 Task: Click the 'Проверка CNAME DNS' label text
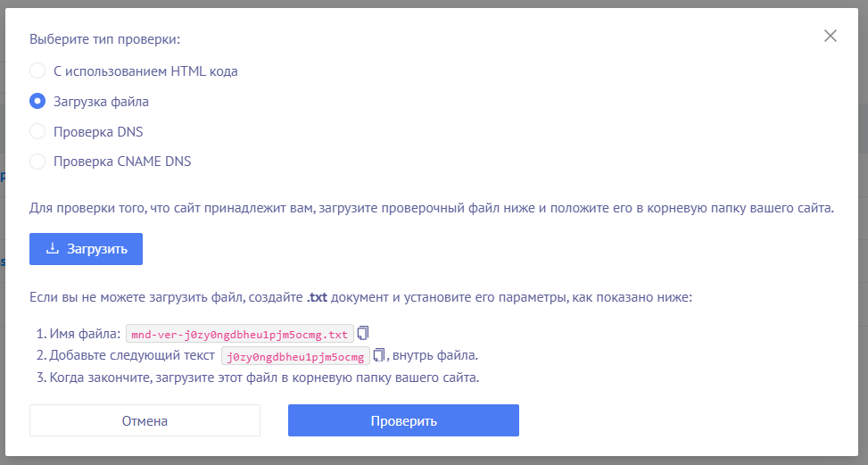coord(122,162)
